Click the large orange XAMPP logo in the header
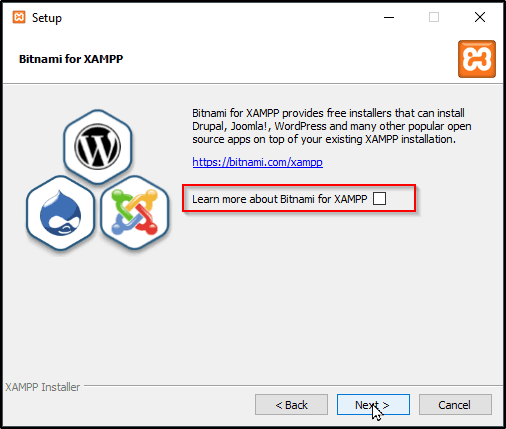This screenshot has height=429, width=506. (x=477, y=59)
